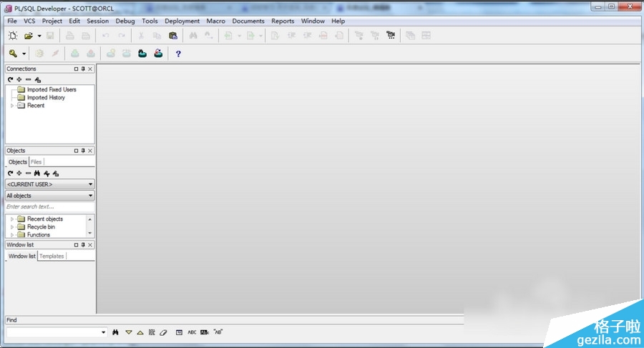Switch to the Templates tab
This screenshot has width=644, height=348.
pyautogui.click(x=52, y=256)
